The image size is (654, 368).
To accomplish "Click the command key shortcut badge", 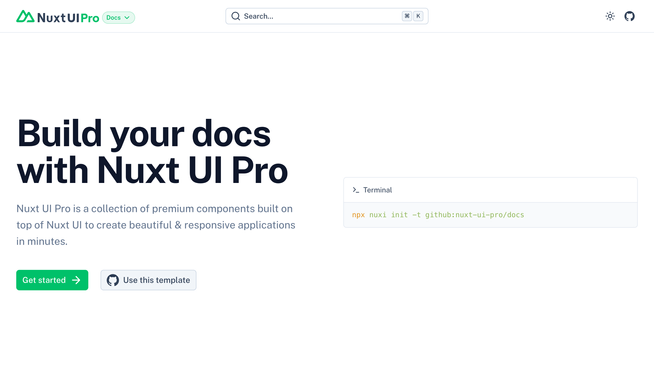I will pyautogui.click(x=407, y=16).
